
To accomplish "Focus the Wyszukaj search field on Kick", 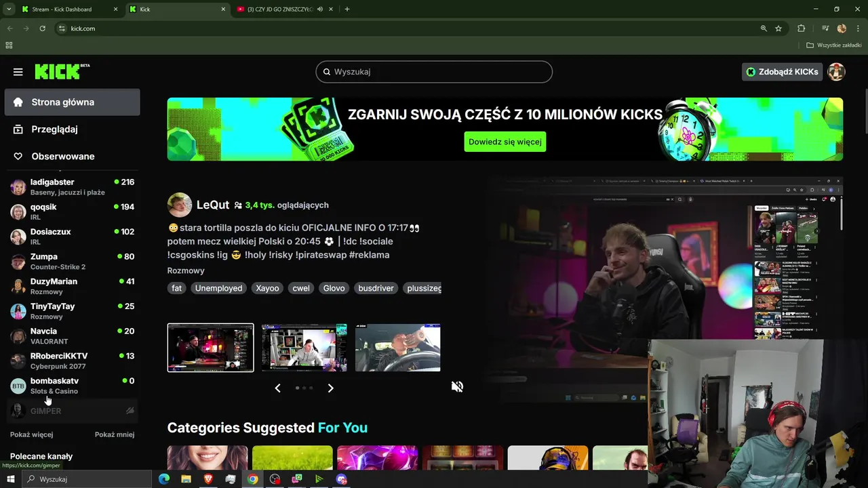I will pos(434,72).
